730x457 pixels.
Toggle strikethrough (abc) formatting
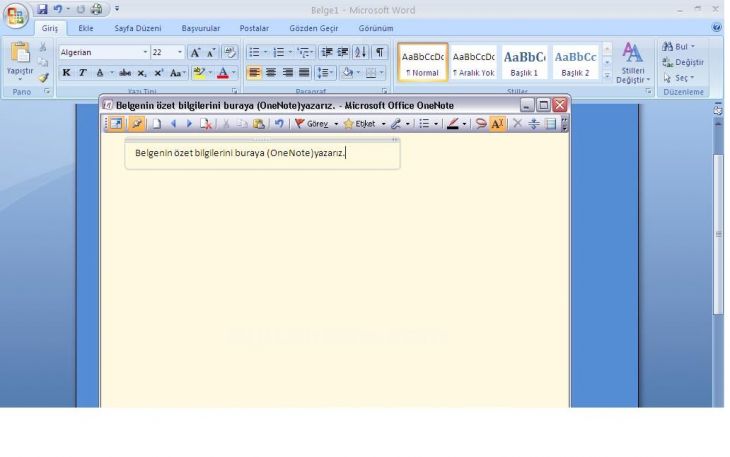click(125, 73)
